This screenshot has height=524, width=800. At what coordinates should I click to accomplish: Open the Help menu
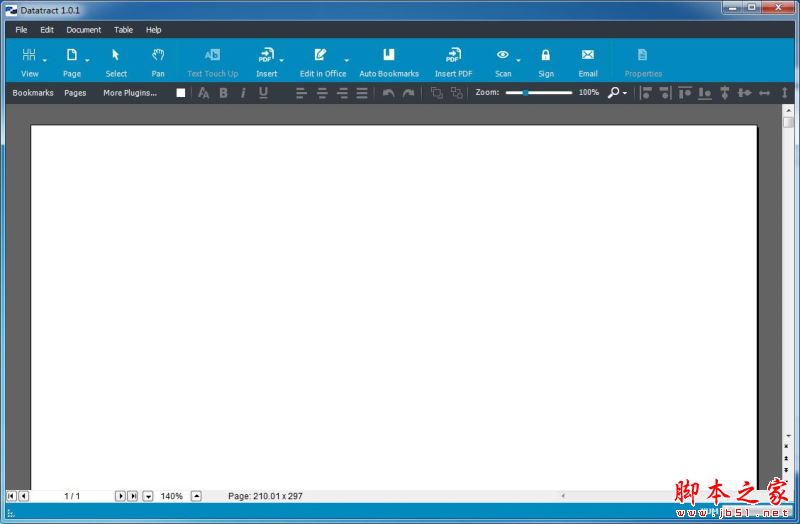pos(154,30)
